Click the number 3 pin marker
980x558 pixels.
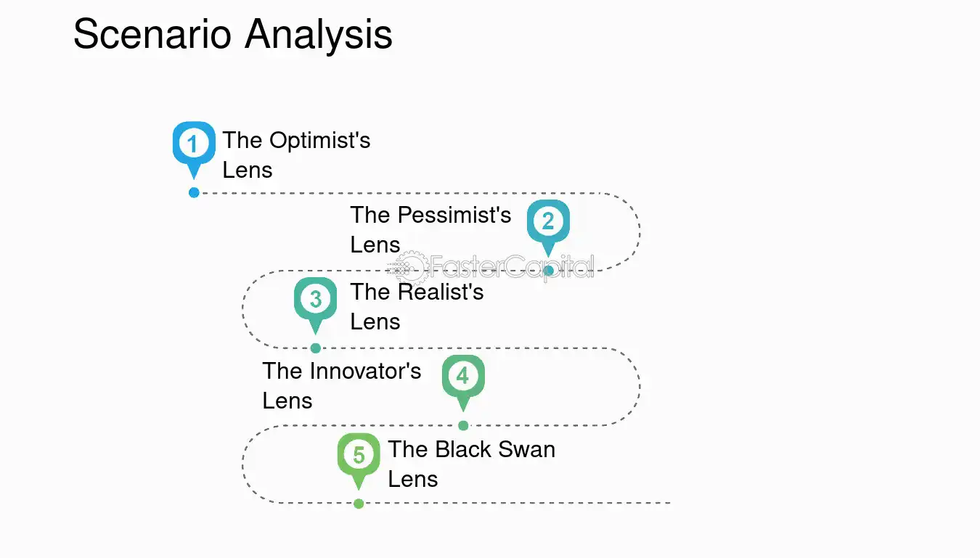[x=315, y=305]
